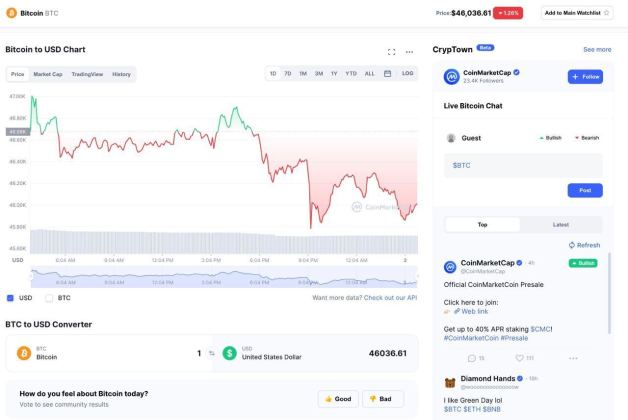Toggle the BTC checkbox under chart
This screenshot has height=420, width=628.
[x=49, y=298]
